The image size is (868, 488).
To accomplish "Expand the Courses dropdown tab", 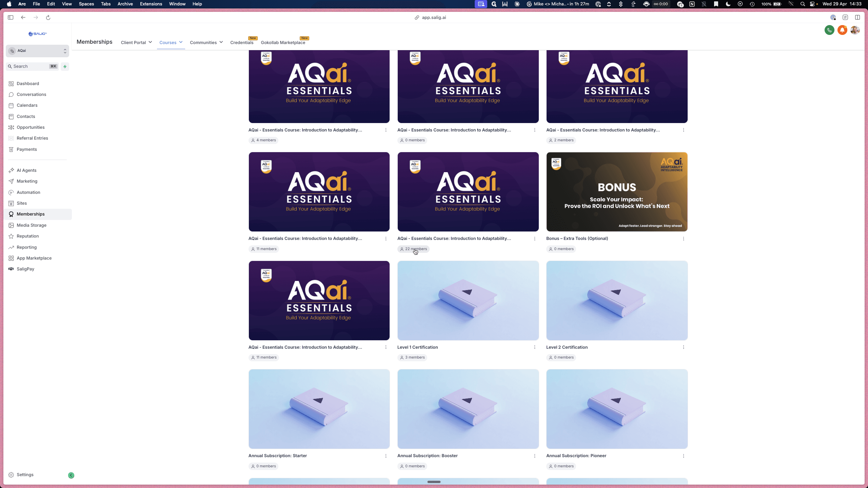I will pyautogui.click(x=171, y=42).
